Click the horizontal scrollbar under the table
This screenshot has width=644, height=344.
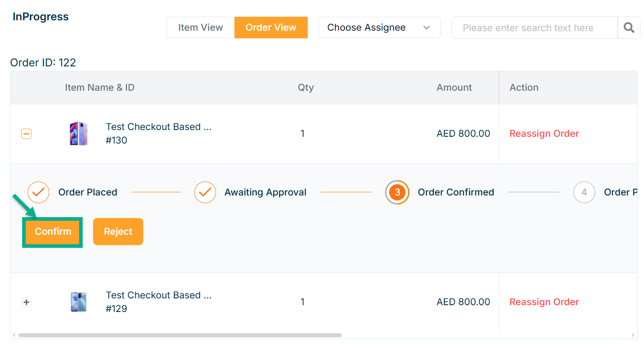(x=180, y=335)
